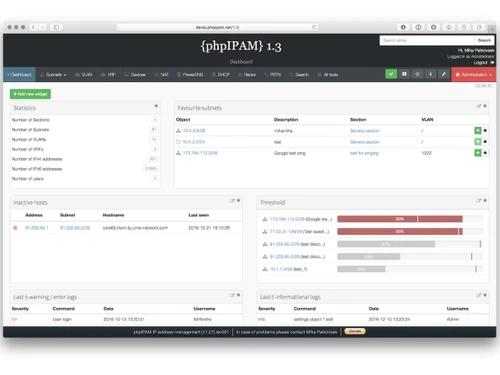The image size is (500, 375).
Task: Expand the red Administration dropdown
Action: 473,75
